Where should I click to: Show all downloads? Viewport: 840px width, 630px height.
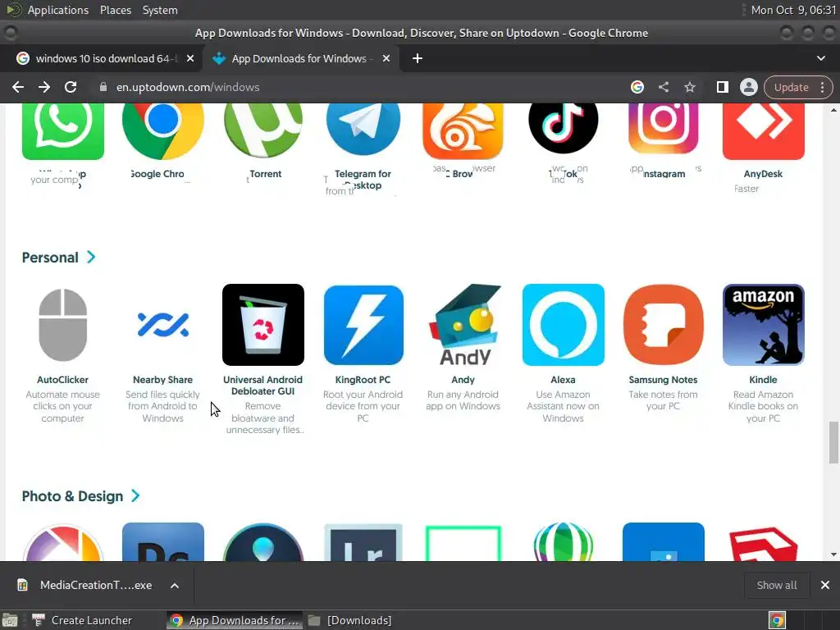click(777, 586)
